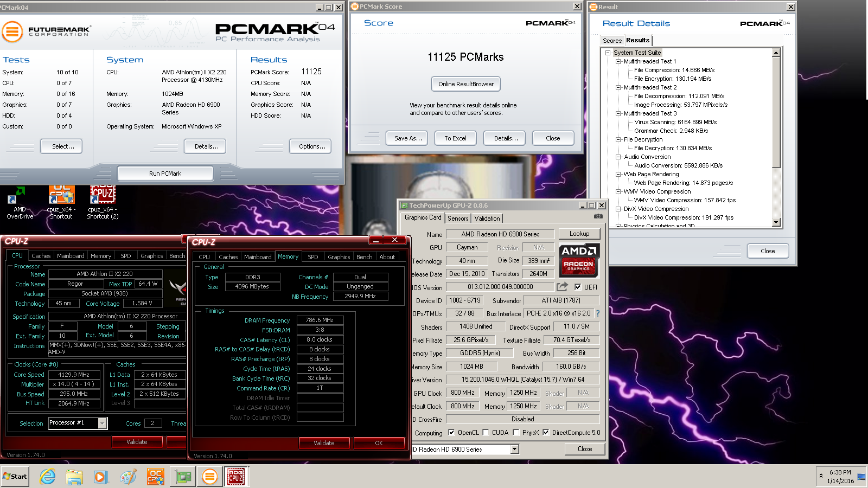
Task: Click the scroll down arrow in Result tree
Action: [776, 222]
